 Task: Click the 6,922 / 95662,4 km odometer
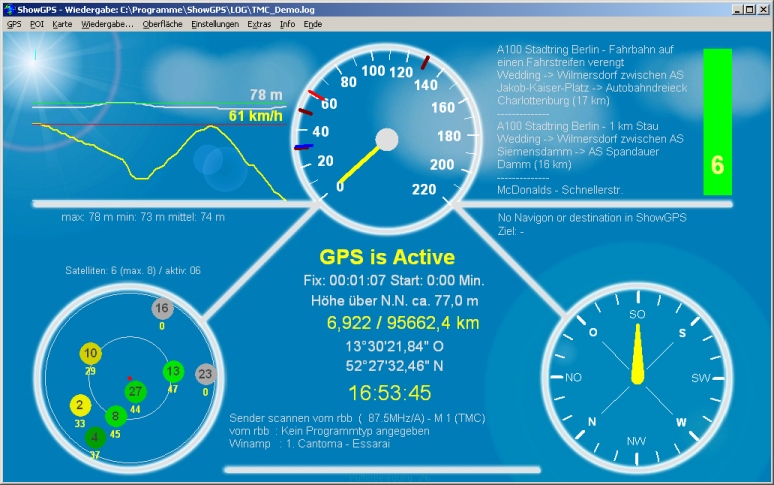point(403,323)
